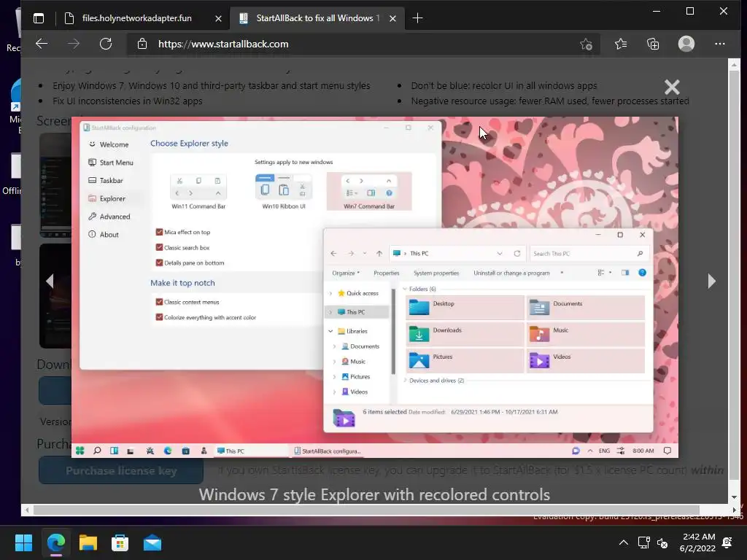Toggle Details pane on bottom checkbox
This screenshot has height=560, width=747.
tap(159, 262)
